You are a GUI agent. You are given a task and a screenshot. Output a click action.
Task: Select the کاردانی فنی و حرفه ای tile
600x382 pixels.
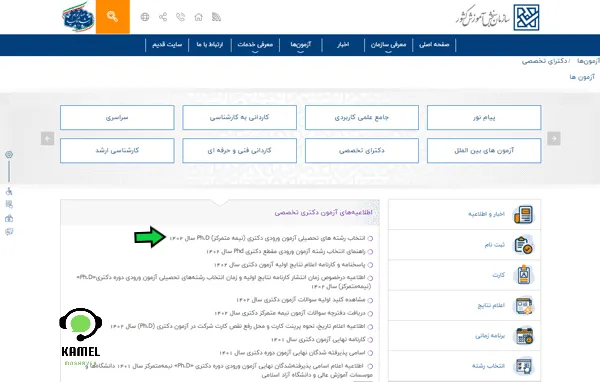point(239,150)
